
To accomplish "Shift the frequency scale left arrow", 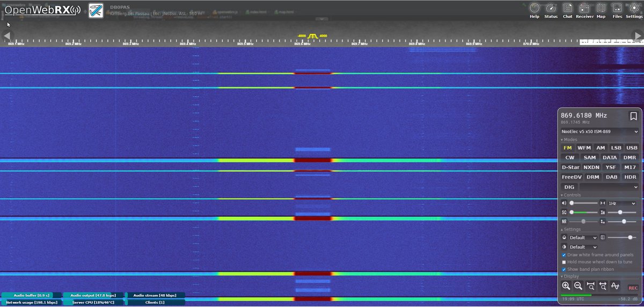I will (x=7, y=35).
